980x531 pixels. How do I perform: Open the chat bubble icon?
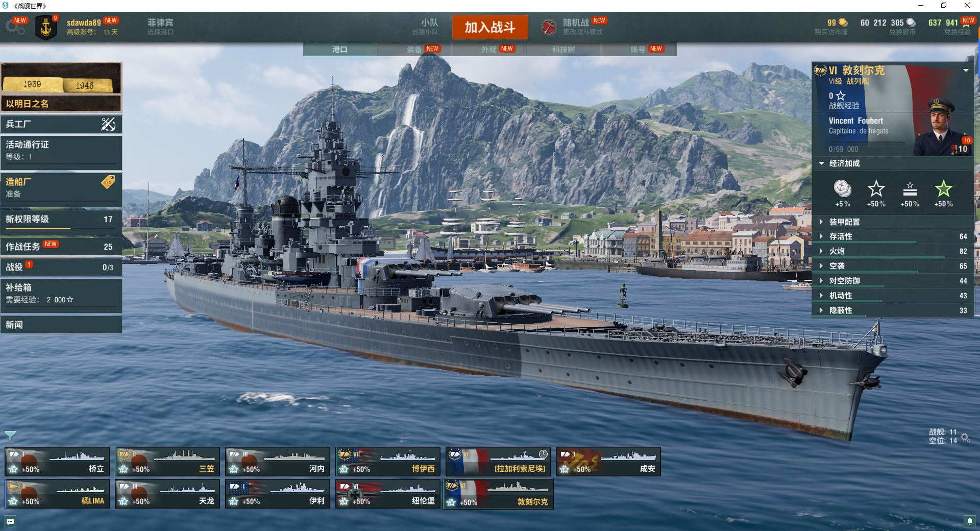click(x=10, y=521)
